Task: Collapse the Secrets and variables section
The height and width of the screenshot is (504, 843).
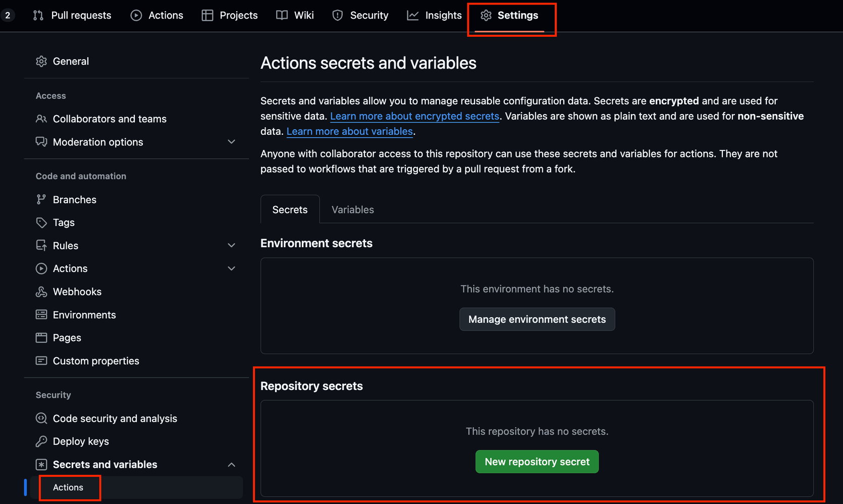Action: coord(232,464)
